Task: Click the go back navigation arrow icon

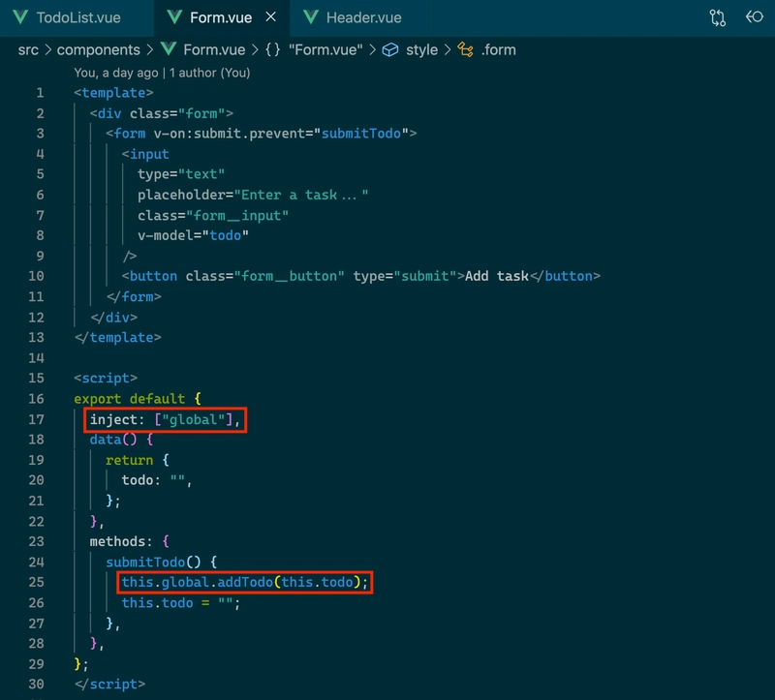Action: pos(755,17)
